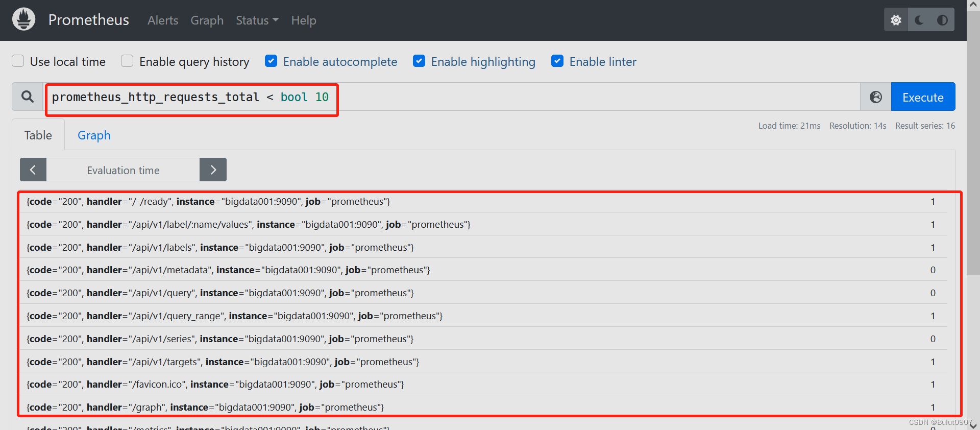Select the Table tab
Screen dimensions: 980x430
[38, 135]
